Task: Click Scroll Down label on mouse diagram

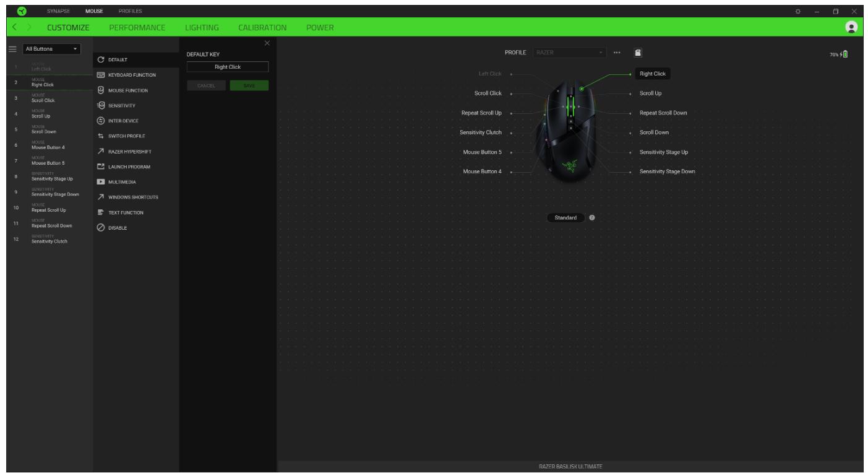Action: [654, 132]
